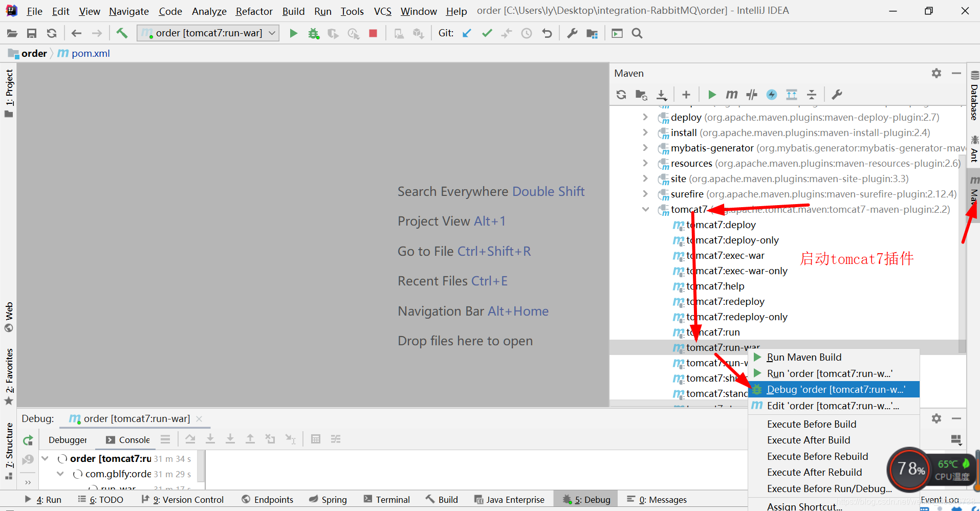The height and width of the screenshot is (511, 980).
Task: Open the Messages tool window
Action: [x=657, y=500]
